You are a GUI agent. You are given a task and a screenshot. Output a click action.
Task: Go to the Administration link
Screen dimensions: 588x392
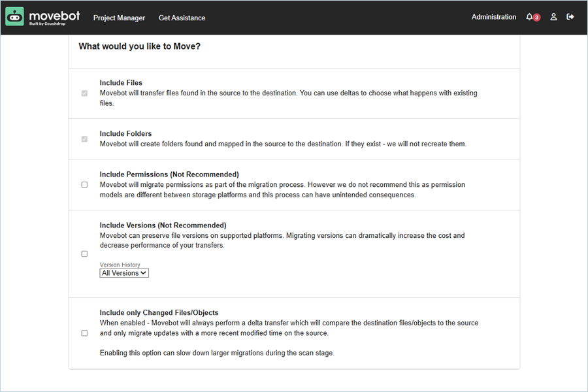tap(494, 17)
